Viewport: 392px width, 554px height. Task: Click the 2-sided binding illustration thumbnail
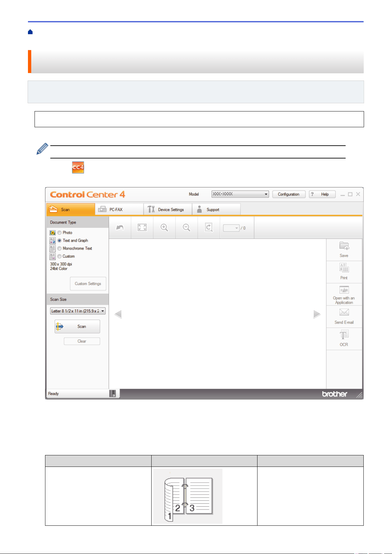pos(188,496)
